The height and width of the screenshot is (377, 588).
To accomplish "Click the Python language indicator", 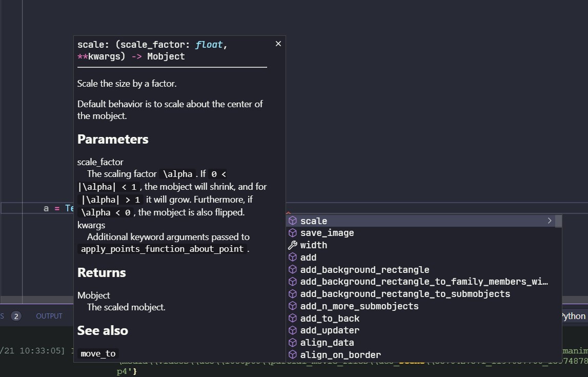I will (x=573, y=316).
